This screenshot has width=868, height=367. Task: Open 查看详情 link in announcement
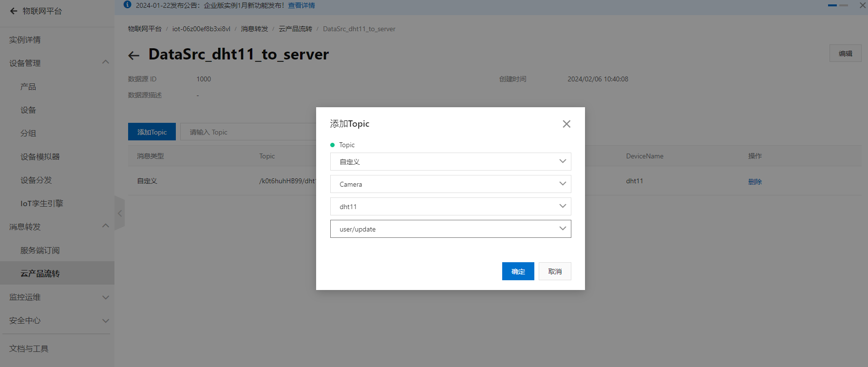[302, 5]
